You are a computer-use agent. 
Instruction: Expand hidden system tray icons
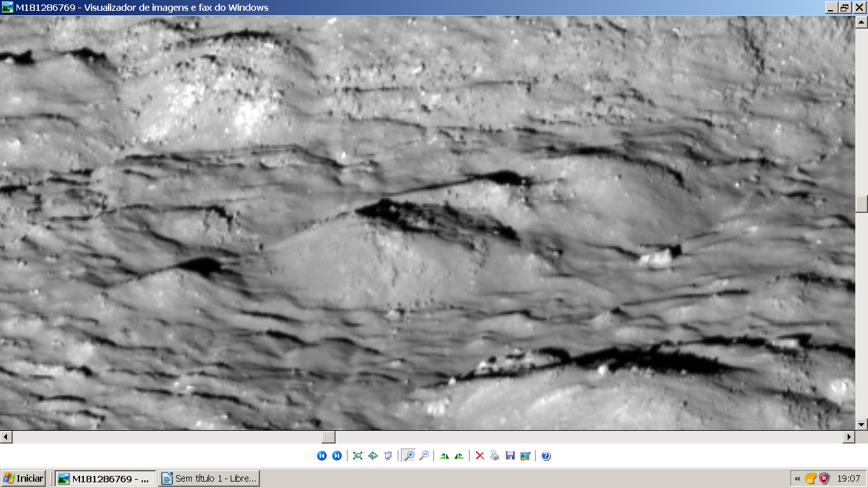797,478
